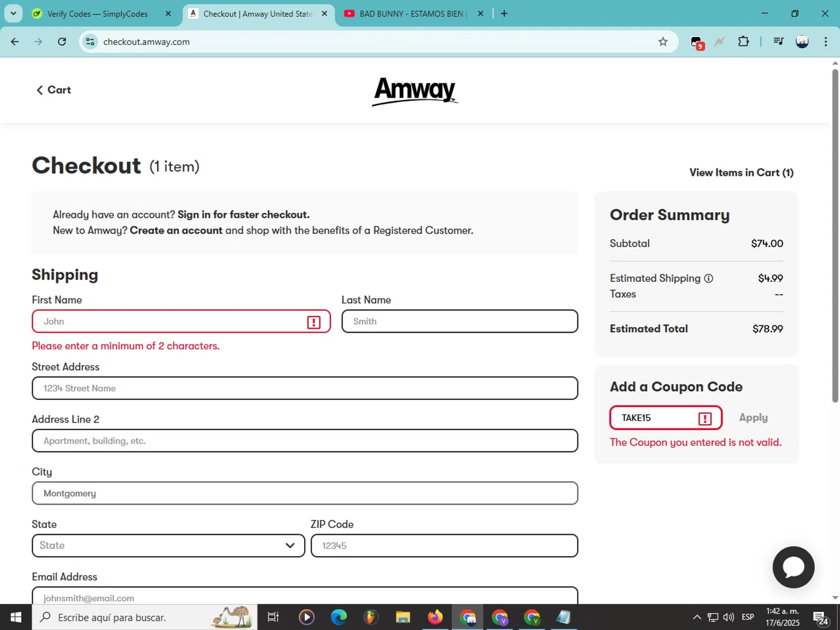The width and height of the screenshot is (840, 630).
Task: Focus the Email Address field
Action: (305, 596)
